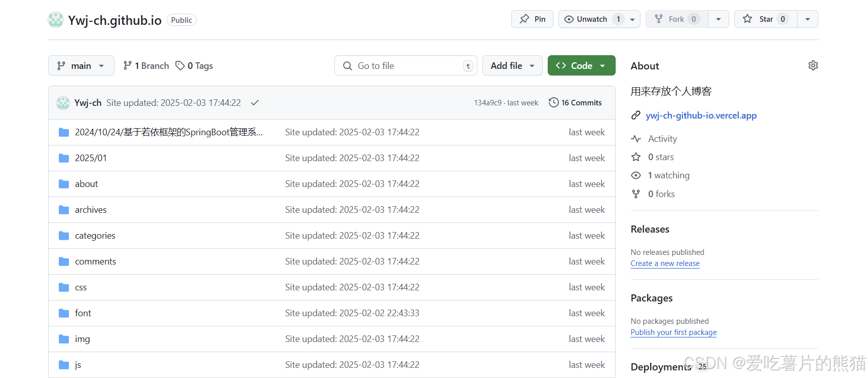Open commit message for the about folder row
The image size is (868, 378).
click(x=352, y=184)
